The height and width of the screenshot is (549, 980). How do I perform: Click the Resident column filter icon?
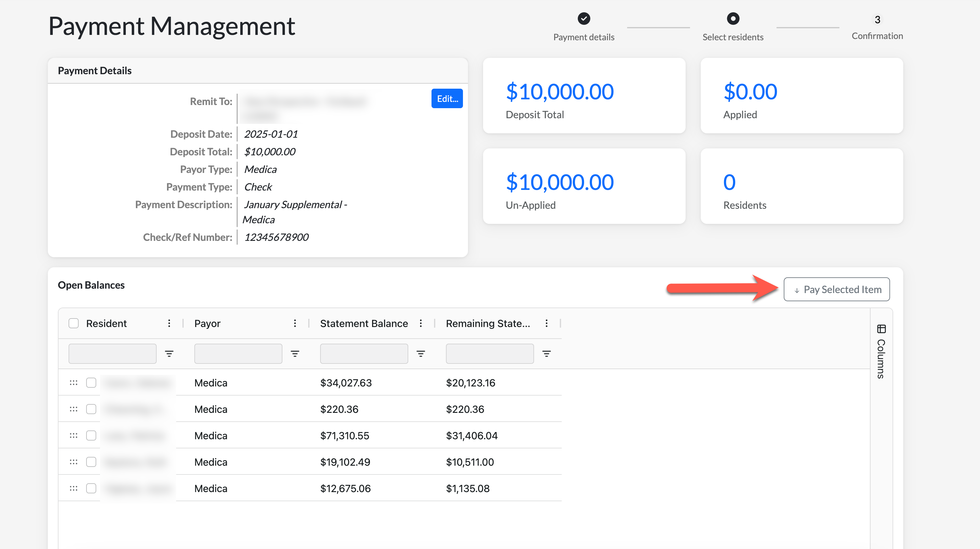click(169, 354)
